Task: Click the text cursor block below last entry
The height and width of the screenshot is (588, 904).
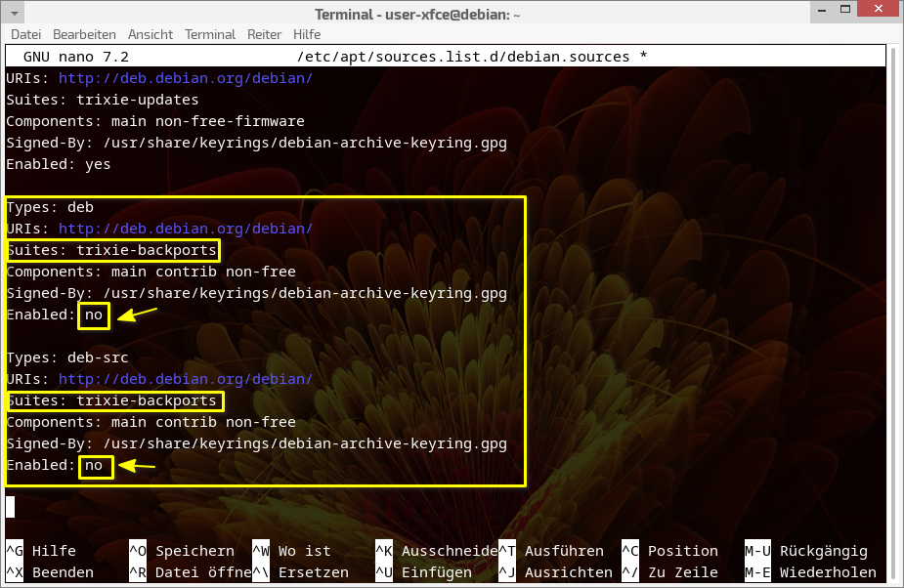Action: (11, 507)
